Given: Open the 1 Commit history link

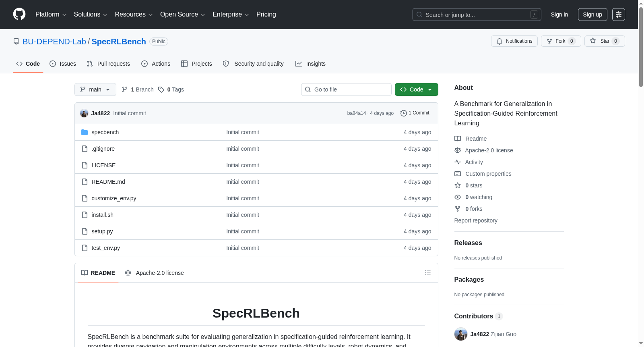Looking at the screenshot, I should (x=415, y=113).
